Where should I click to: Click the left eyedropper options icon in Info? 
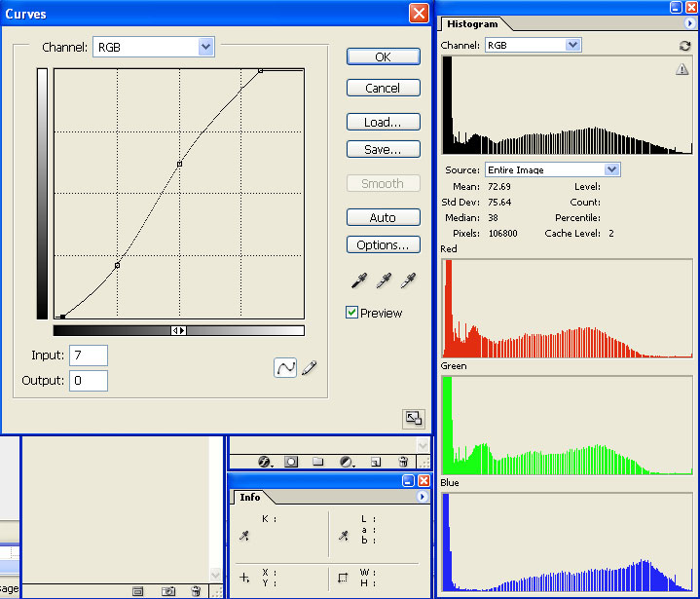(x=244, y=536)
